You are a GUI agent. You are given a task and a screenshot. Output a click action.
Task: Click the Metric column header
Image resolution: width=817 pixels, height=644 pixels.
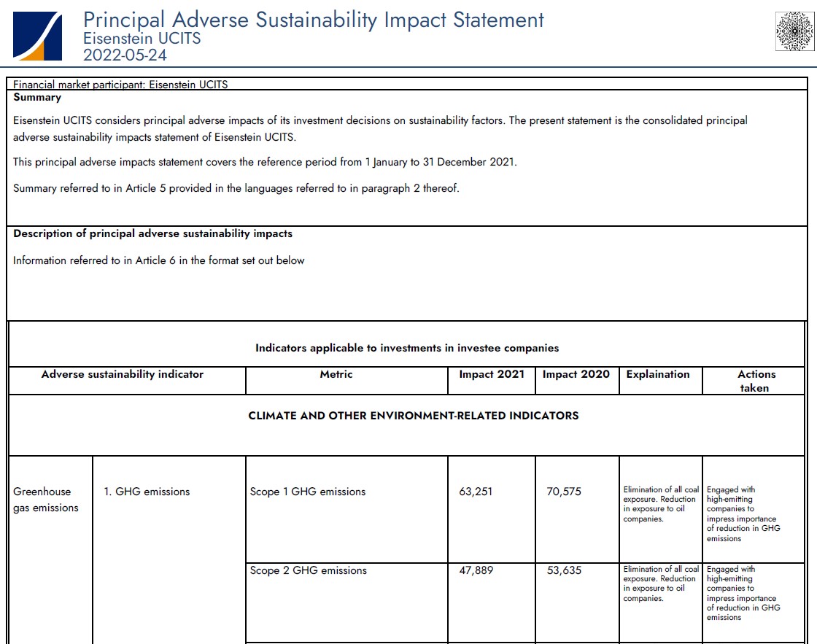pyautogui.click(x=336, y=374)
